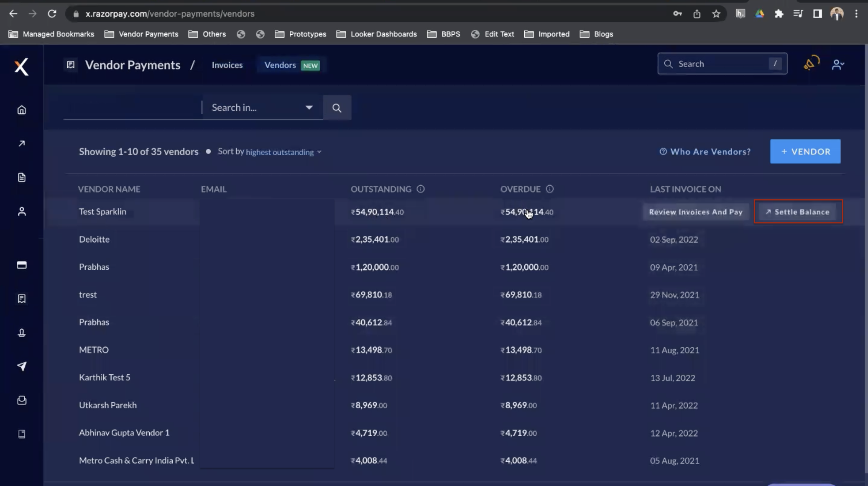Select the Vendors tab
The width and height of the screenshot is (868, 486).
coord(280,65)
